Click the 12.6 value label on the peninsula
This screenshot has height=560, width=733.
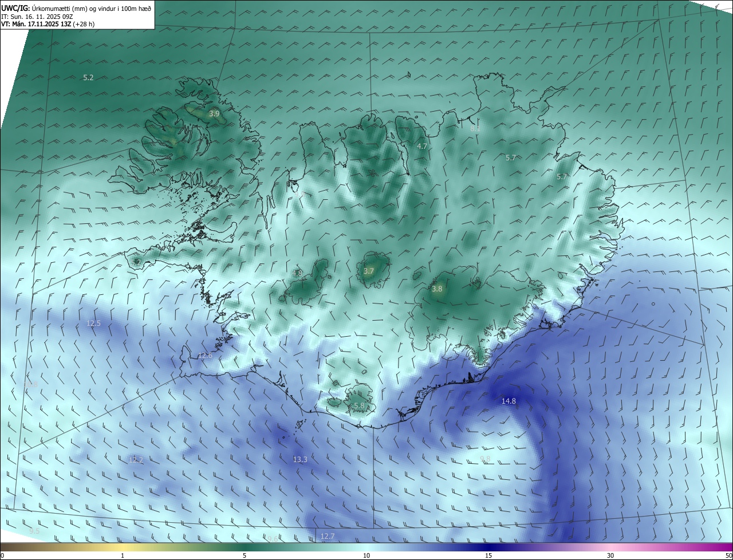[x=205, y=356]
